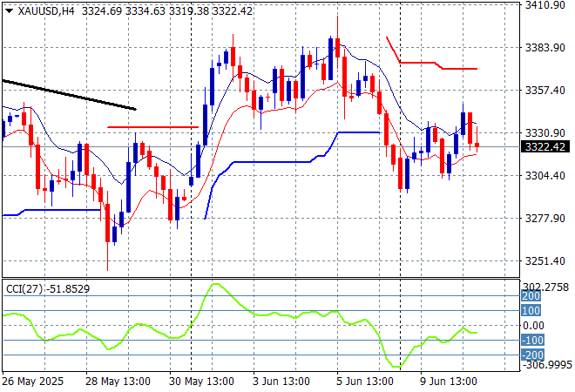
Task: Select the CCI -100 level label
Action: (x=532, y=340)
